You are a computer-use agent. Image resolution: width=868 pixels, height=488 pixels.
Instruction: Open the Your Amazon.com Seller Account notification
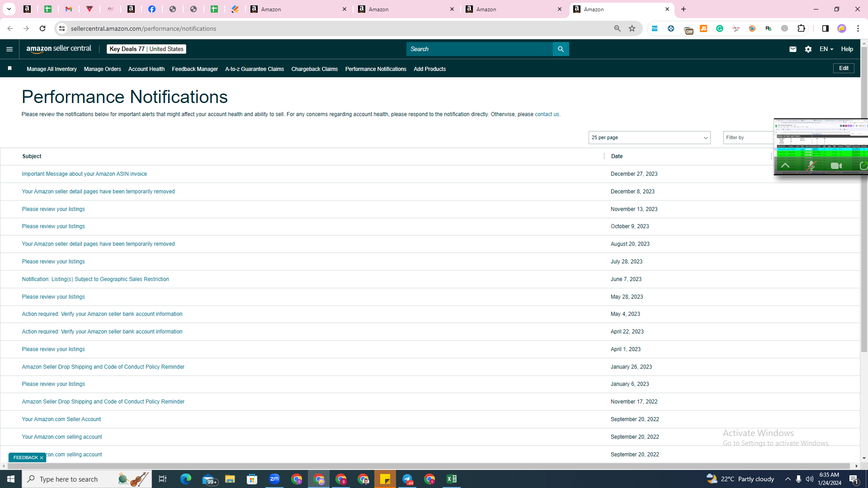coord(61,419)
